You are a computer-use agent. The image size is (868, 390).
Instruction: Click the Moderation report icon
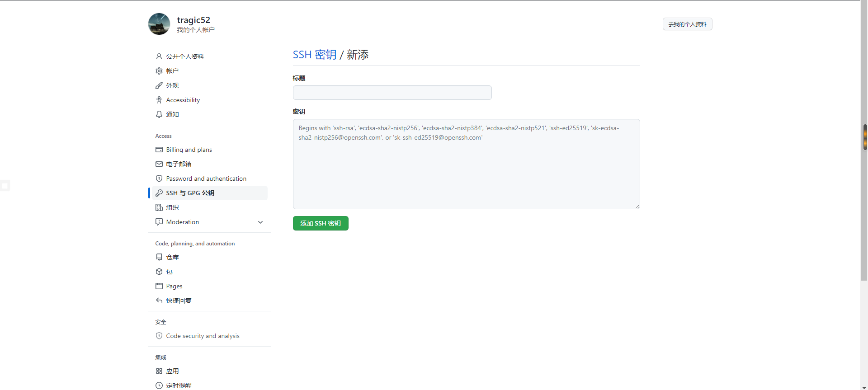click(x=159, y=222)
